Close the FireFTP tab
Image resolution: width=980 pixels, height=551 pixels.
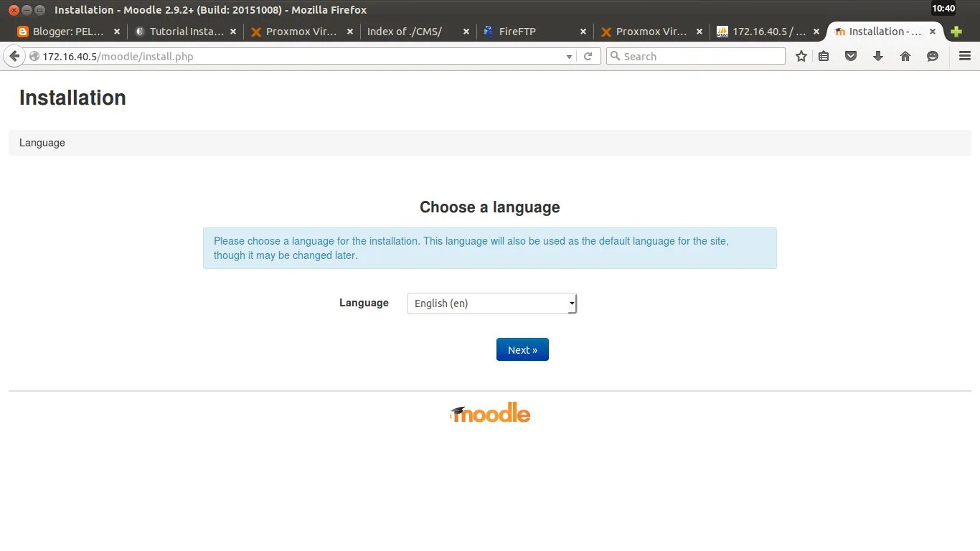(x=583, y=32)
